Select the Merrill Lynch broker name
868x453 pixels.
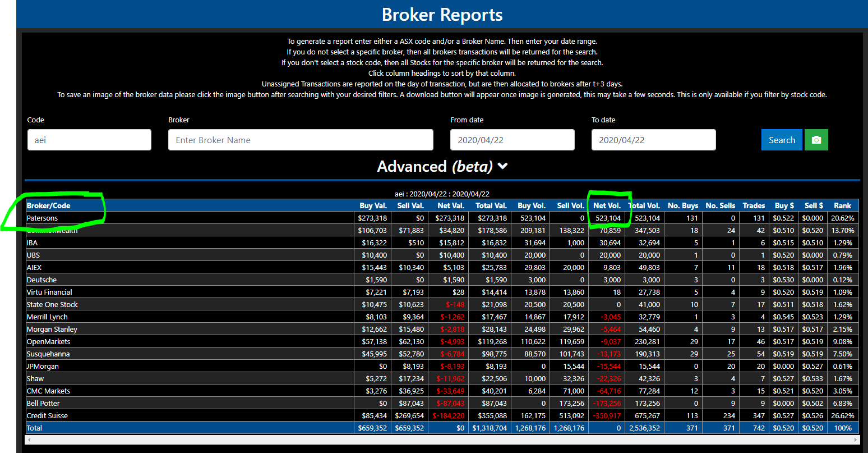click(x=47, y=317)
